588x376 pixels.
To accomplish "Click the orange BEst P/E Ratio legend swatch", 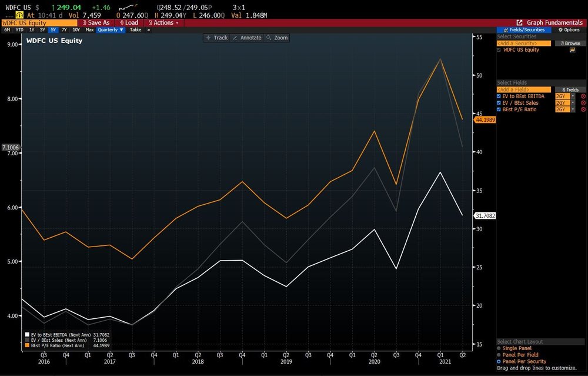I will point(27,345).
